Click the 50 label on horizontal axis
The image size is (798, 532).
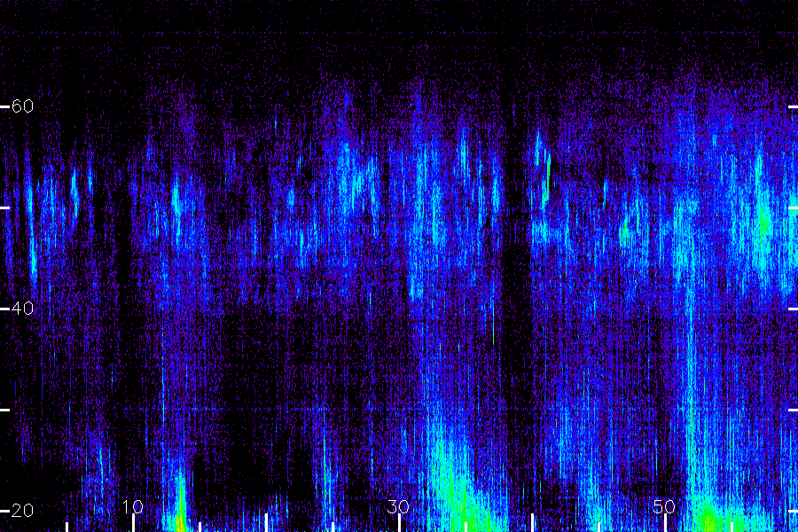[664, 506]
